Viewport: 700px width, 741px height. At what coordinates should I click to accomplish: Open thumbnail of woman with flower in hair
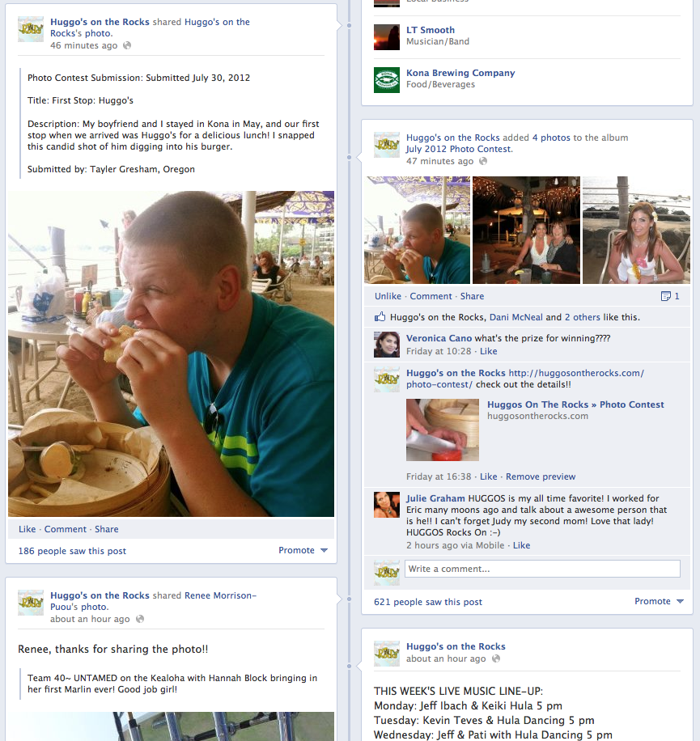click(636, 230)
